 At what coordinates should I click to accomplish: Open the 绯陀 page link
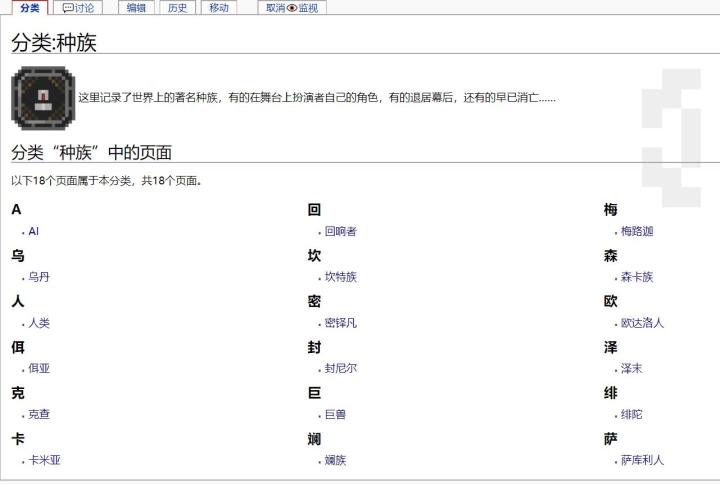point(631,414)
